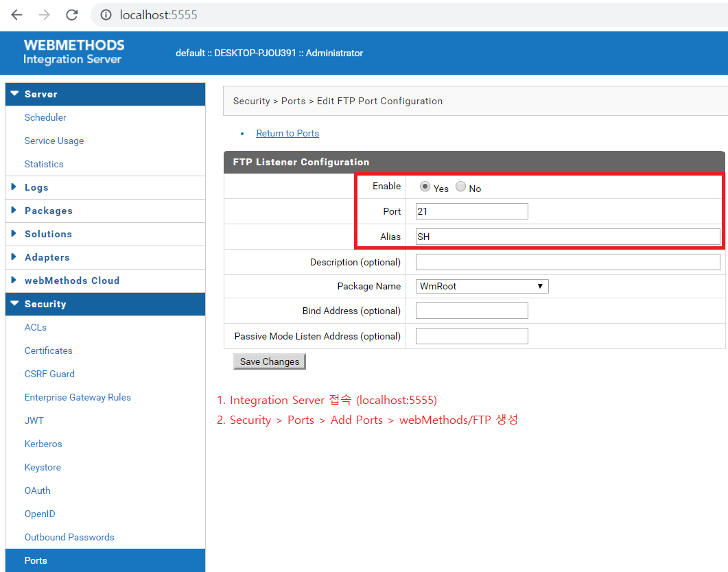Open CSRF Guard under Security
728x572 pixels.
tap(49, 374)
